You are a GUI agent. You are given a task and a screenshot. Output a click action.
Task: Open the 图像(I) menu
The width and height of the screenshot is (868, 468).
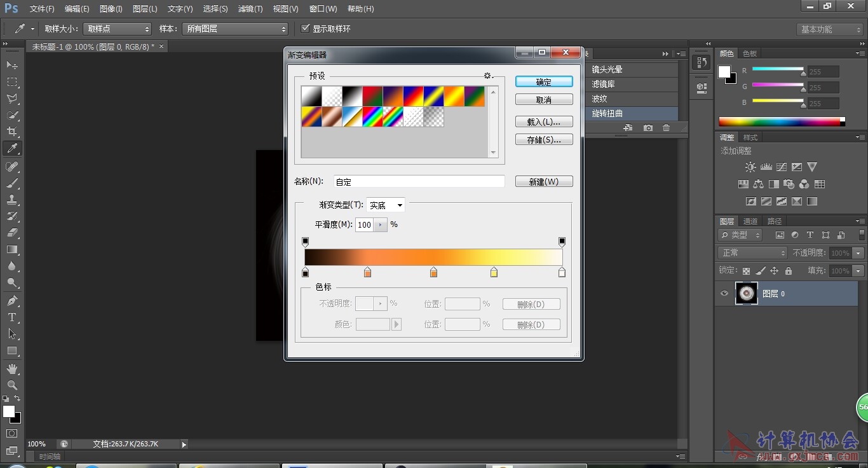point(111,9)
